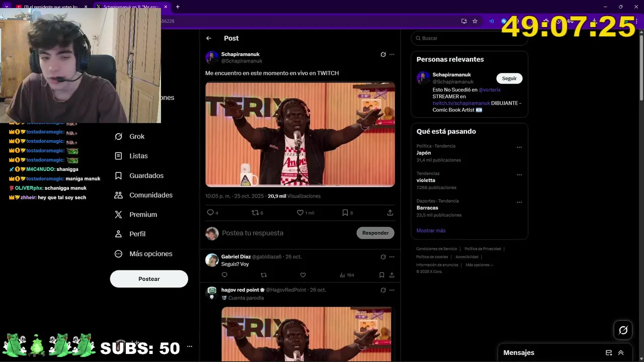Screen dimensions: 644x362
Task: Open Accesibilidad footer link
Action: pyautogui.click(x=467, y=257)
